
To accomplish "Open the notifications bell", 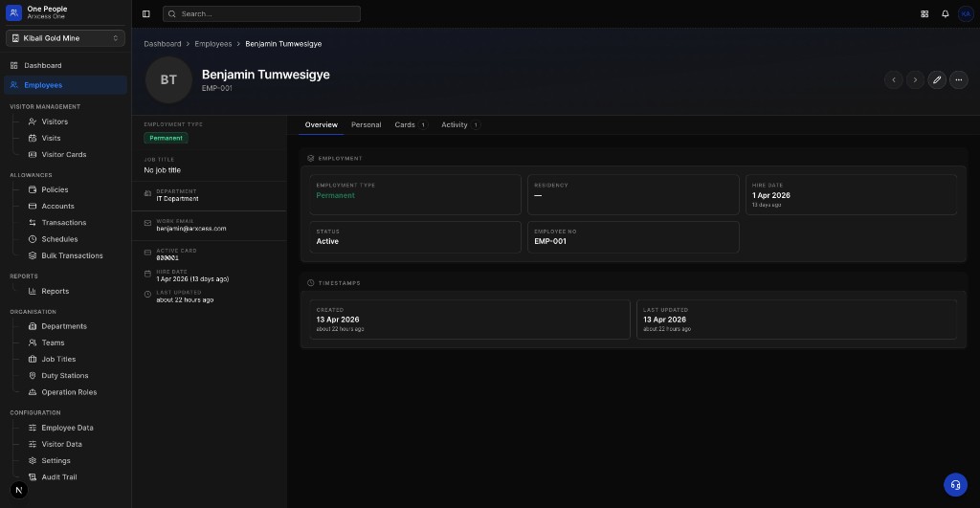I will pos(945,14).
